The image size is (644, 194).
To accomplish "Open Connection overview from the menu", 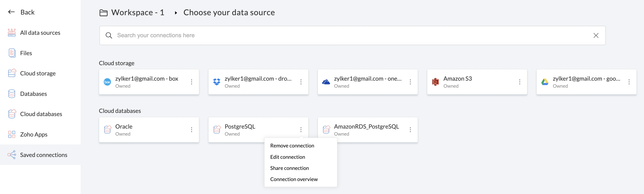I will (x=294, y=179).
